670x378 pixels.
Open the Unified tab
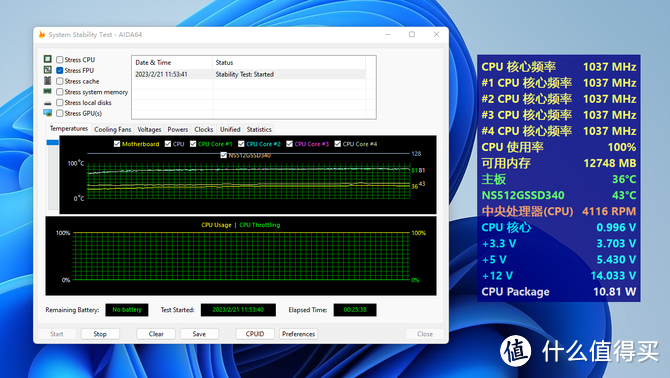point(230,129)
